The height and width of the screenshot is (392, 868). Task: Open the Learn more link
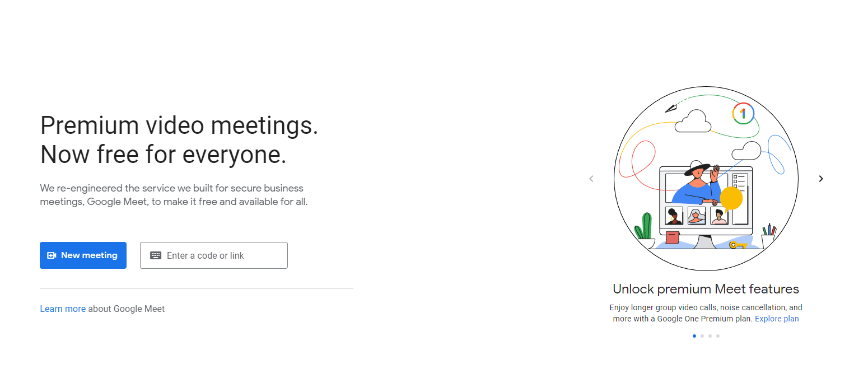(62, 309)
